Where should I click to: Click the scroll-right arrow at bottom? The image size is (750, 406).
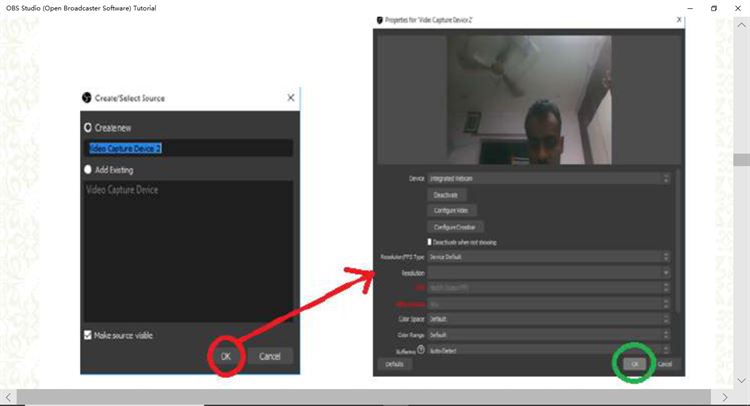point(724,397)
